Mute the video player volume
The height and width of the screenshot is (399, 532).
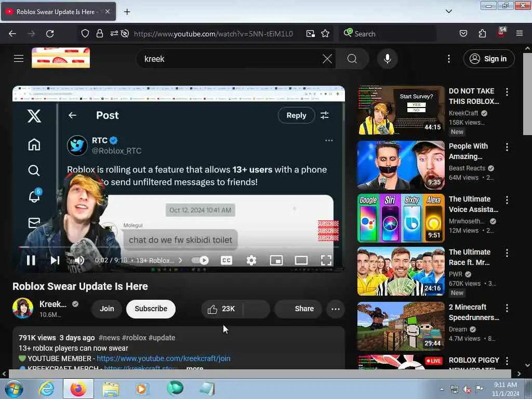click(79, 260)
